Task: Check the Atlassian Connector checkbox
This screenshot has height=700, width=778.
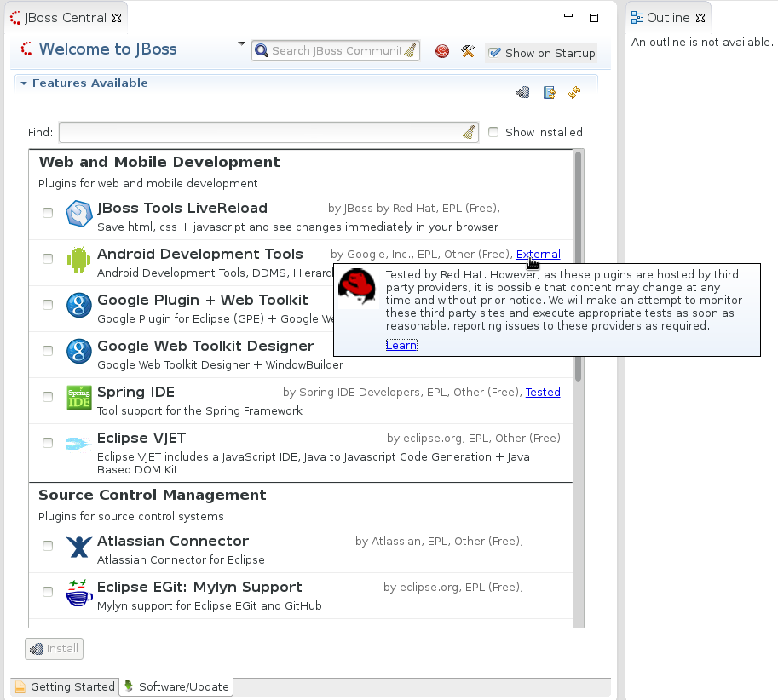Action: click(x=48, y=546)
